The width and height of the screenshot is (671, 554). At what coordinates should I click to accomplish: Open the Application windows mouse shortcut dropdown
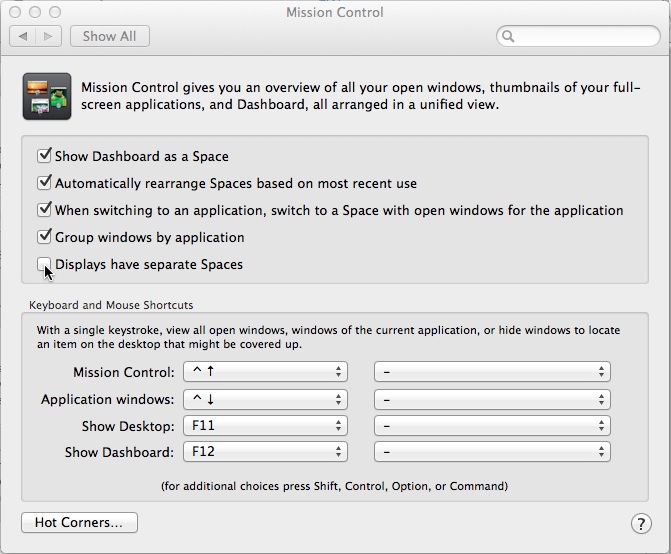coord(492,400)
